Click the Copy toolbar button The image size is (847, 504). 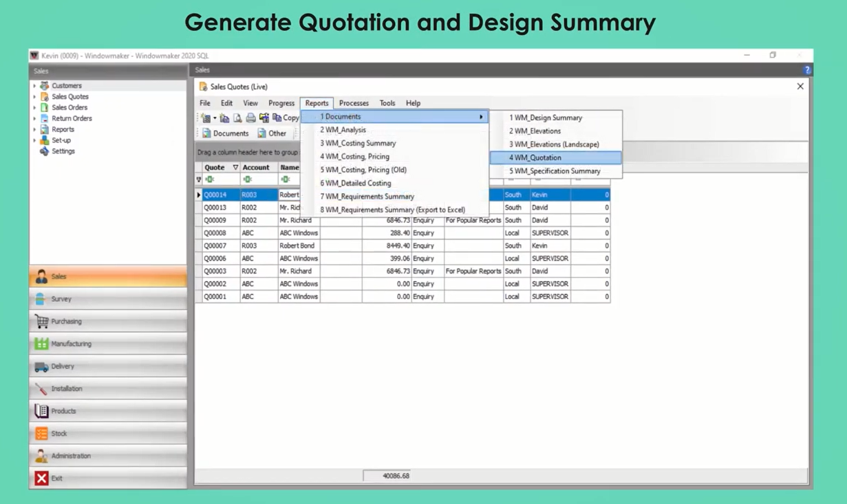tap(286, 118)
